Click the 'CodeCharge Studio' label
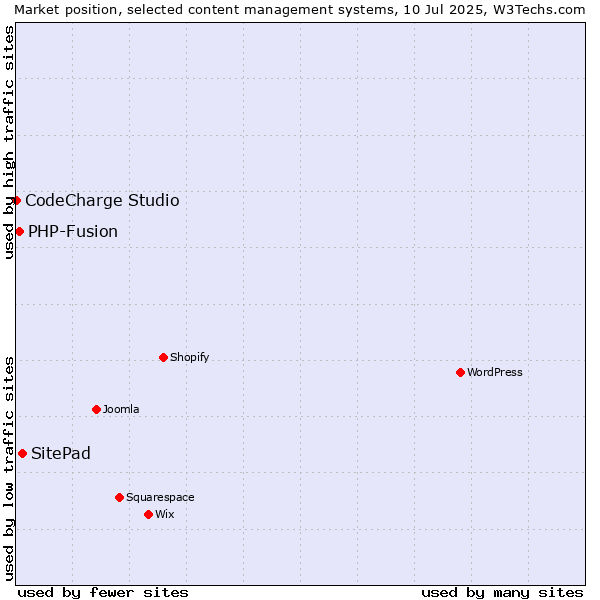The image size is (600, 600). [102, 201]
